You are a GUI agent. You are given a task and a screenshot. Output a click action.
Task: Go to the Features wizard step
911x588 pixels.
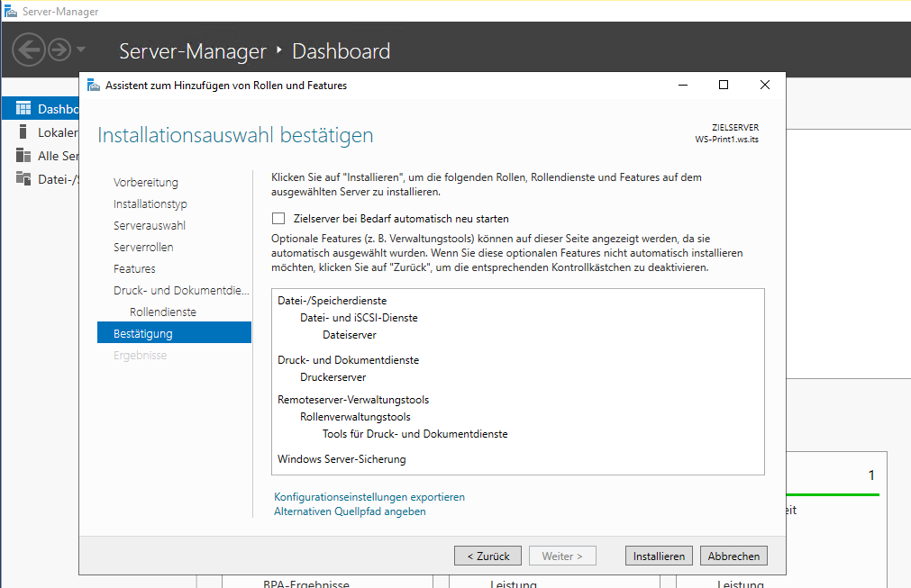[x=135, y=268]
